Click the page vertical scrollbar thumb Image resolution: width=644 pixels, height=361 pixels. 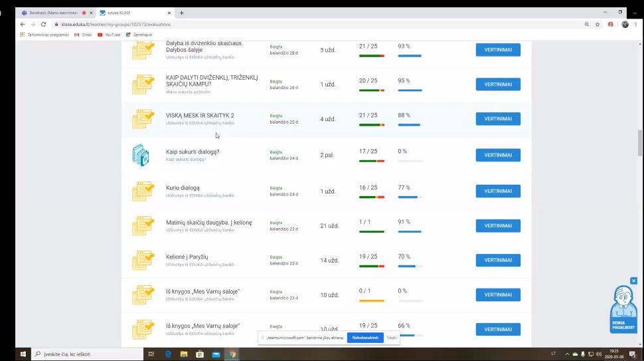pyautogui.click(x=640, y=142)
